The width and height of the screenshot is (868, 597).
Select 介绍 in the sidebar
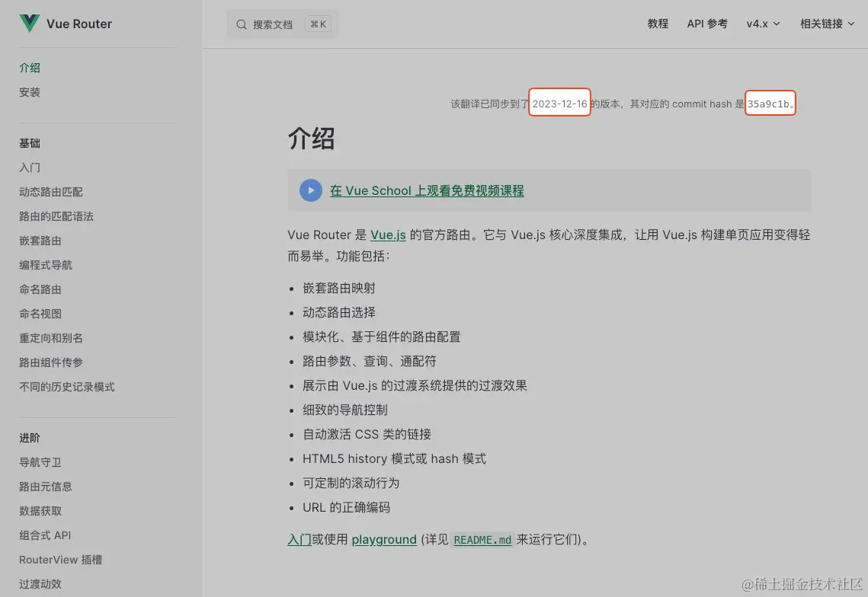(30, 67)
